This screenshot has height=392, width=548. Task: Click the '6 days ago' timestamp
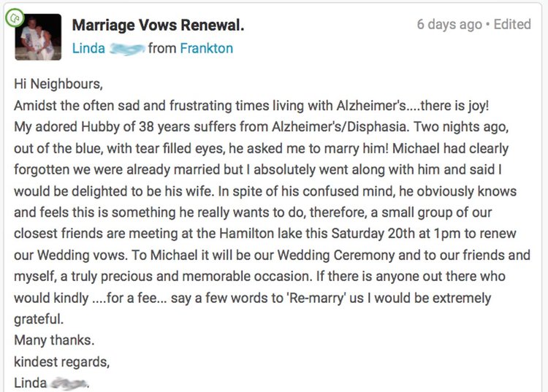click(449, 24)
